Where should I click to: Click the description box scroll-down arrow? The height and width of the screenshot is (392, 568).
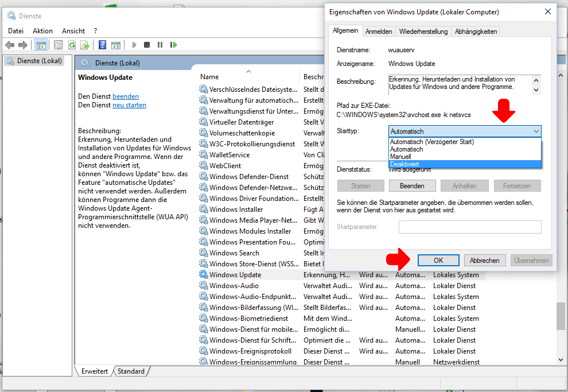pos(536,90)
